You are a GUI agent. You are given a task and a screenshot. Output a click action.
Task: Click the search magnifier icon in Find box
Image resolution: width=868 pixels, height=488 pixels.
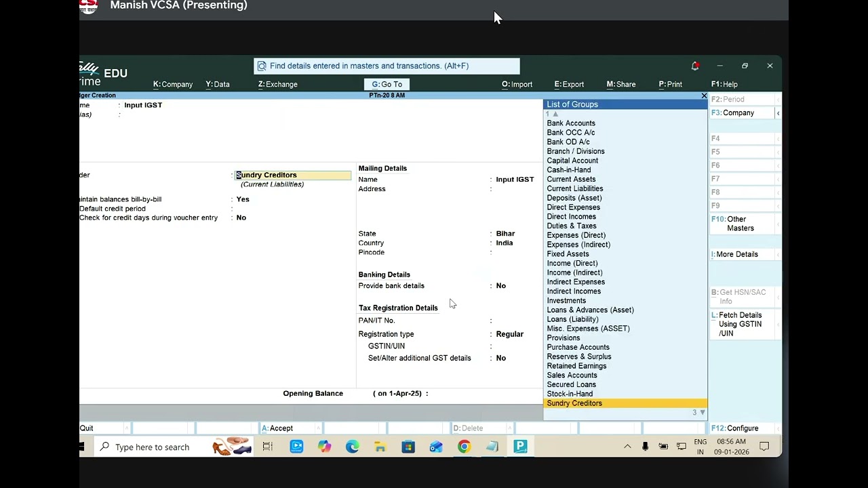click(262, 66)
